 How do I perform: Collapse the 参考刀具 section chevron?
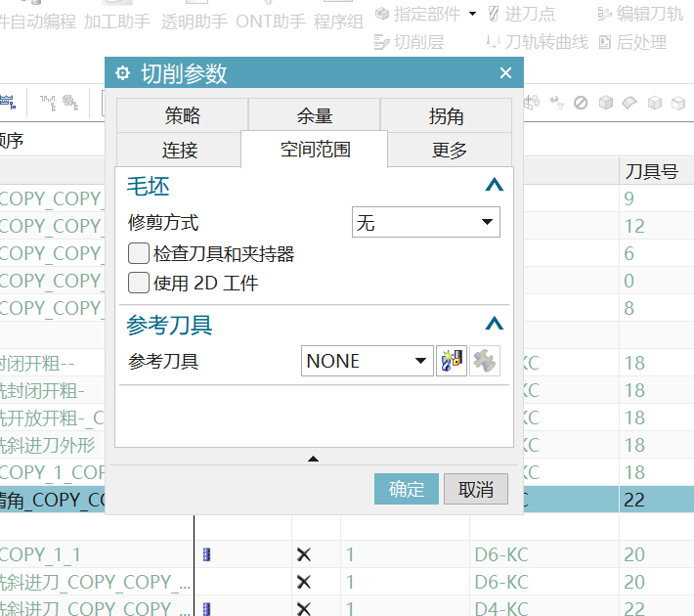494,324
